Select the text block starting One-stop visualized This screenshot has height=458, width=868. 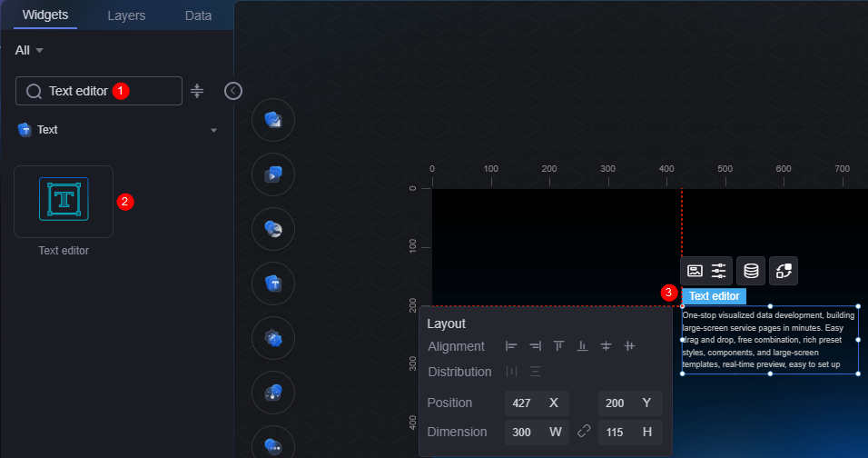pos(768,340)
